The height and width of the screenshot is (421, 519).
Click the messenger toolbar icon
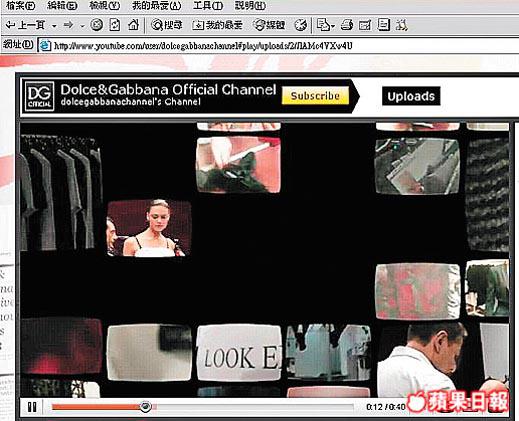(401, 25)
